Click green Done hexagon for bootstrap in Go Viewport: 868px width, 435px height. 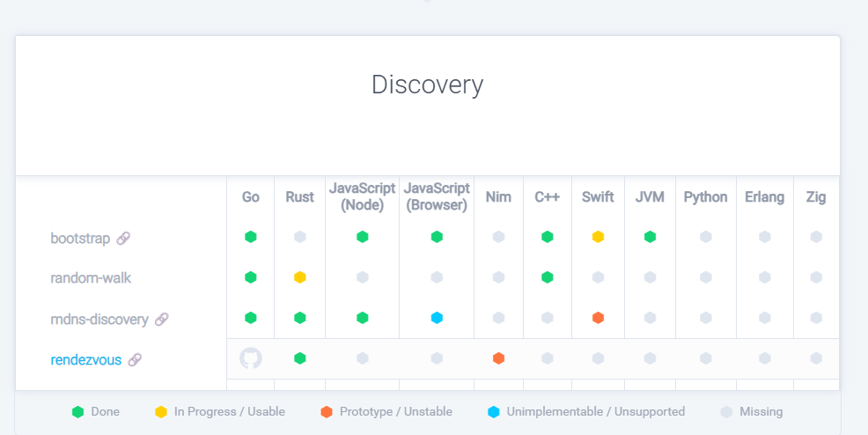pos(251,237)
